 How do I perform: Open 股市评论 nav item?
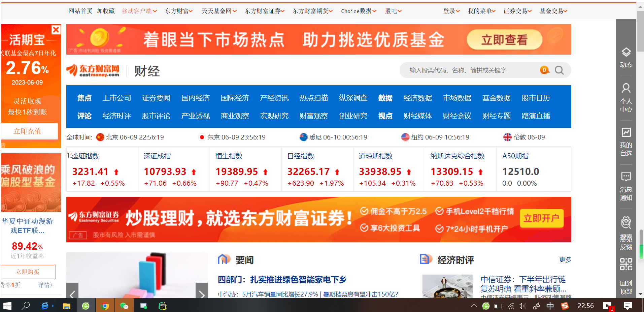click(156, 116)
